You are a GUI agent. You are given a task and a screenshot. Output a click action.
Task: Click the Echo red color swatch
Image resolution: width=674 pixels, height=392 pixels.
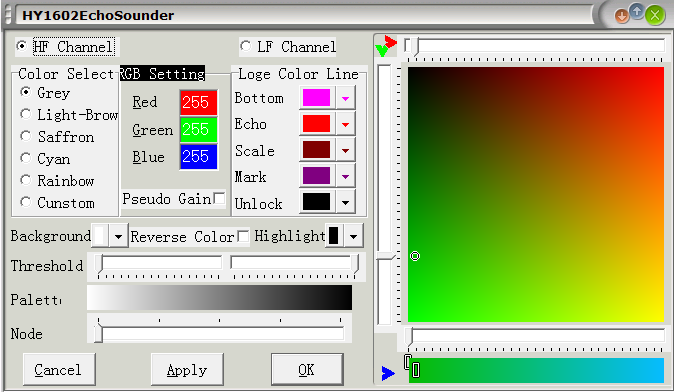click(x=316, y=124)
